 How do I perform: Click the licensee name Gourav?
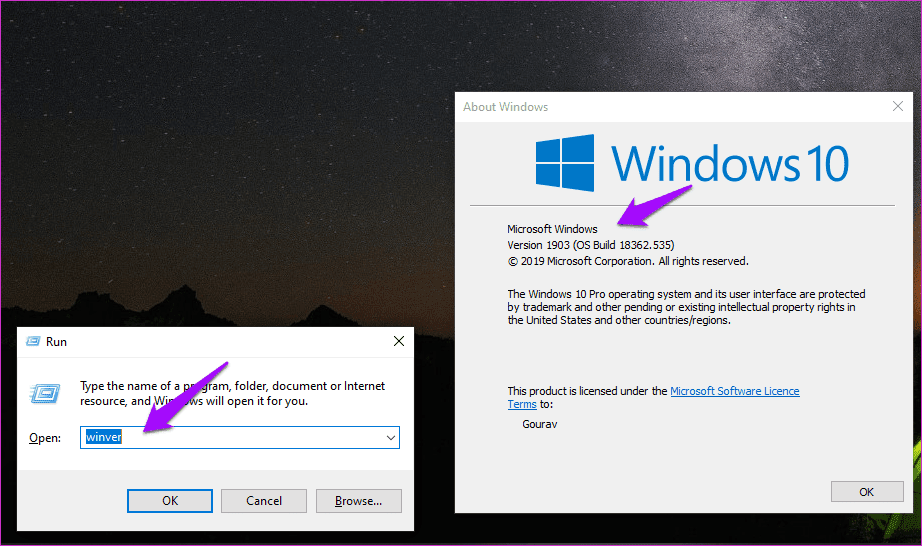coord(539,424)
